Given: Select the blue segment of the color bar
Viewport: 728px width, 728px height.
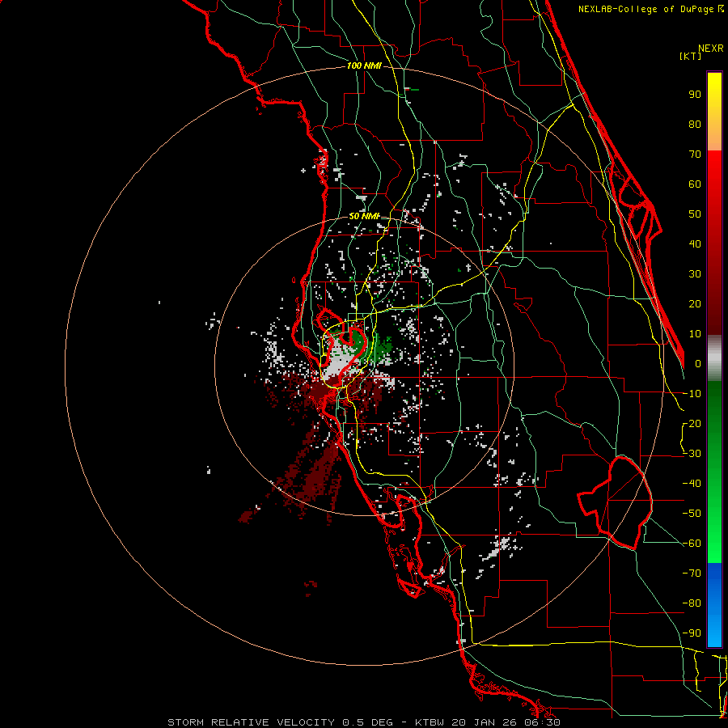Looking at the screenshot, I should 714,605.
